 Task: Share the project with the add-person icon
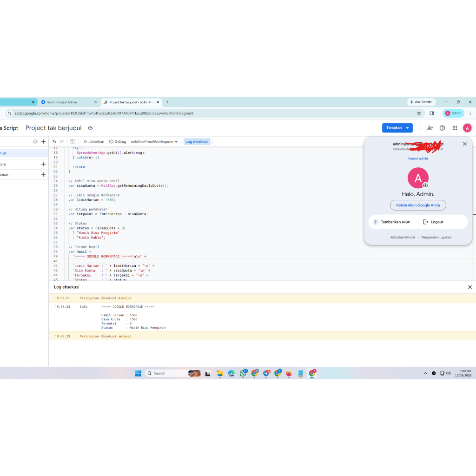tap(430, 128)
